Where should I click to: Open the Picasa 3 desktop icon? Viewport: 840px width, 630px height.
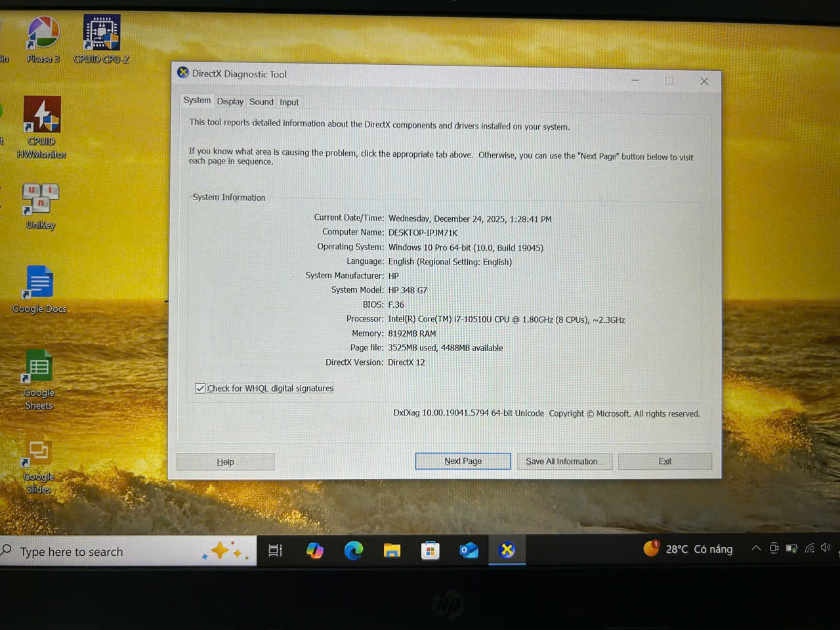[x=43, y=35]
